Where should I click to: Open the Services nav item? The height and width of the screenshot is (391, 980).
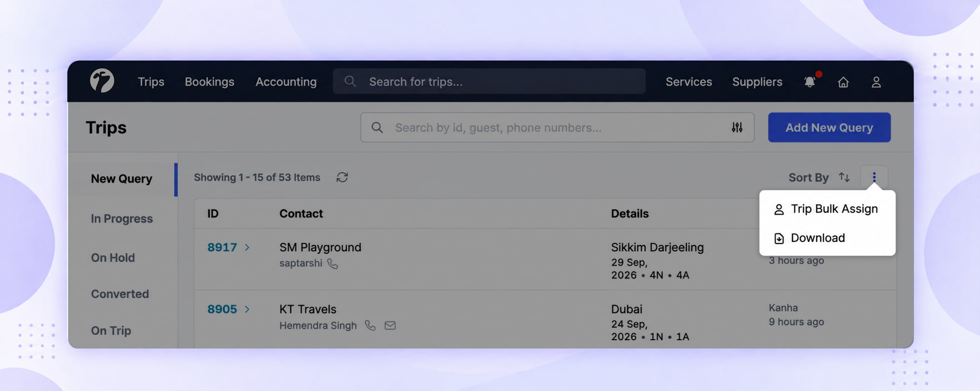(688, 81)
